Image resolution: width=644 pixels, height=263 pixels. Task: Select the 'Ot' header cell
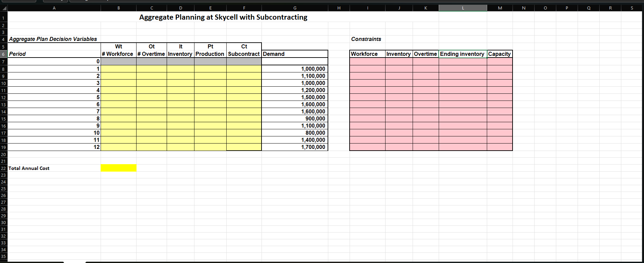(151, 46)
